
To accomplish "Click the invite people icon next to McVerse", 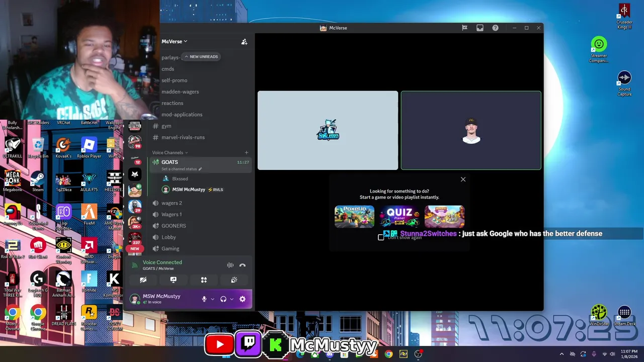I will coord(244,42).
